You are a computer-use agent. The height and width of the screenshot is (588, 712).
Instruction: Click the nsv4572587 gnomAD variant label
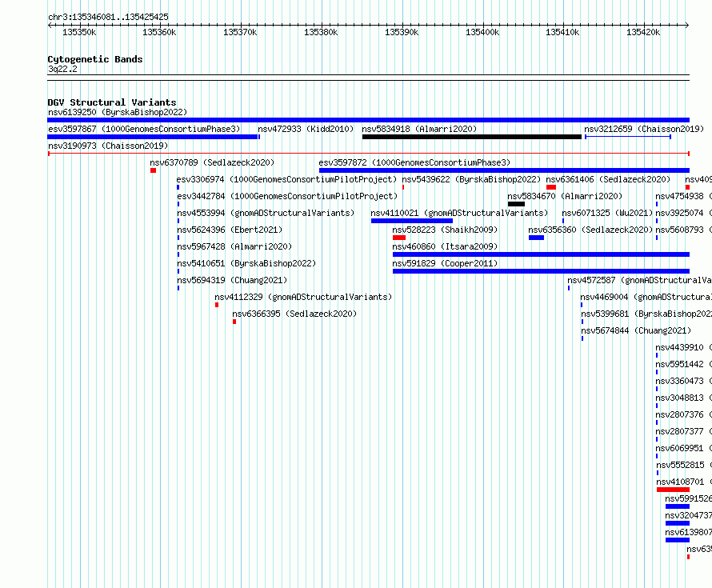coord(639,280)
